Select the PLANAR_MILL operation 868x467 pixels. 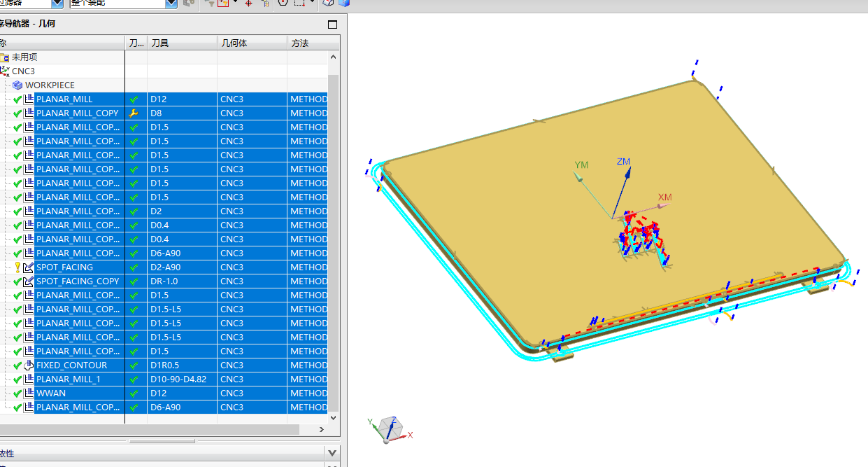(x=64, y=99)
